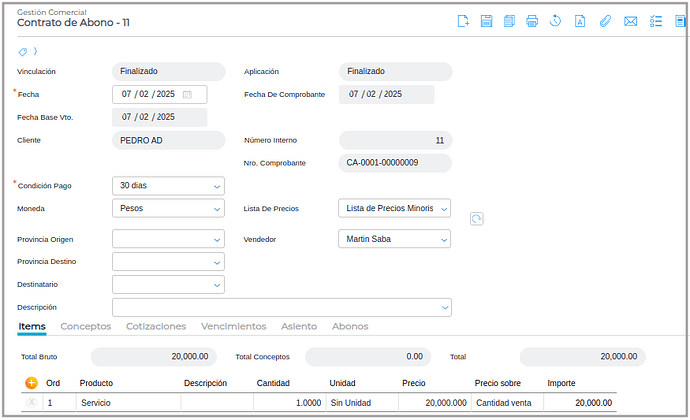Image resolution: width=690 pixels, height=420 pixels.
Task: Open the Condición Pago dropdown
Action: (x=168, y=186)
